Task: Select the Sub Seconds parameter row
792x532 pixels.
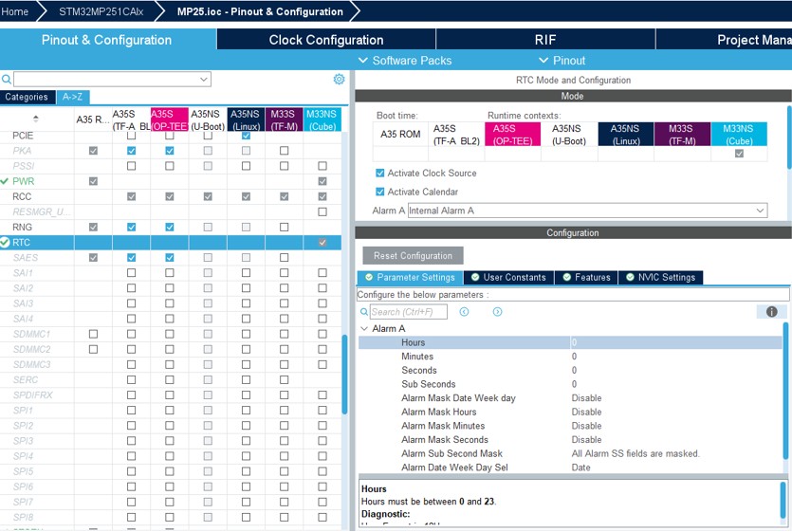Action: pos(570,384)
